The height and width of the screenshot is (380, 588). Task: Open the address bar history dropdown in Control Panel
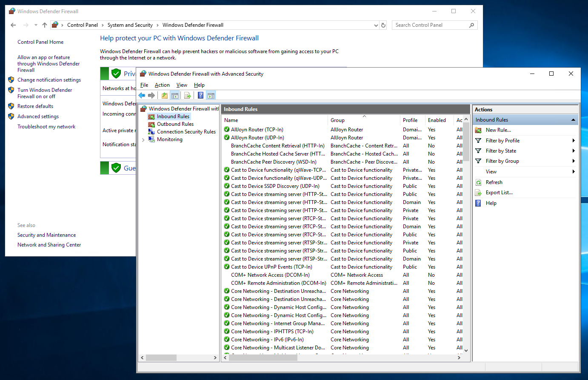(x=376, y=25)
